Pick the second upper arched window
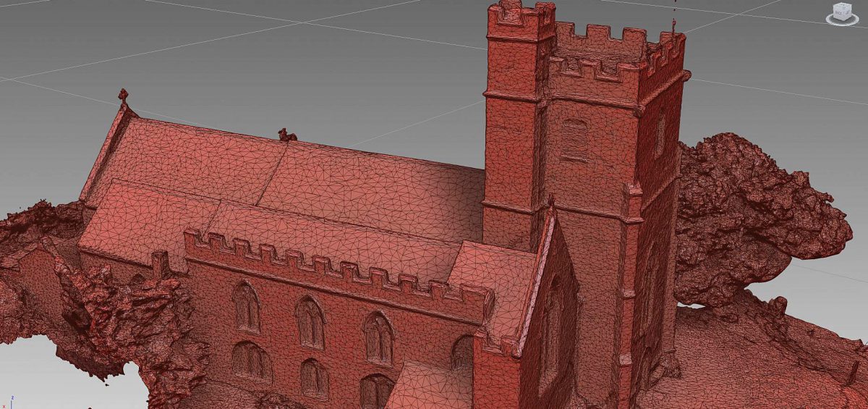This screenshot has height=409, width=868. click(x=310, y=322)
